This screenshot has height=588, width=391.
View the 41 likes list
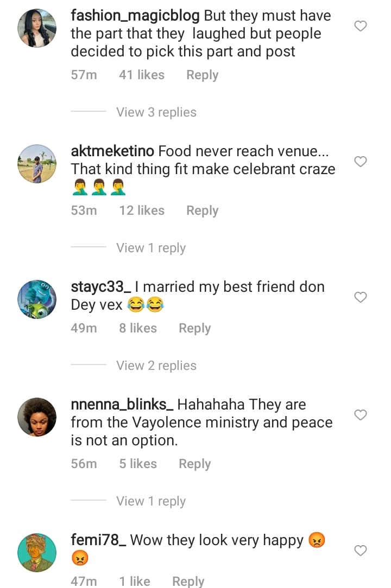[141, 75]
